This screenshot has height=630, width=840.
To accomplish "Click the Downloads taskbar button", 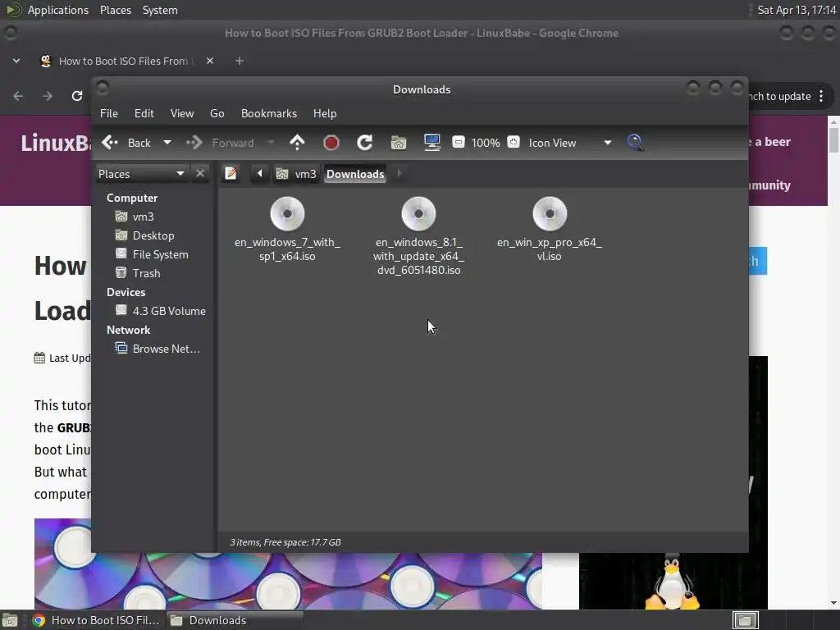I will coord(235,620).
